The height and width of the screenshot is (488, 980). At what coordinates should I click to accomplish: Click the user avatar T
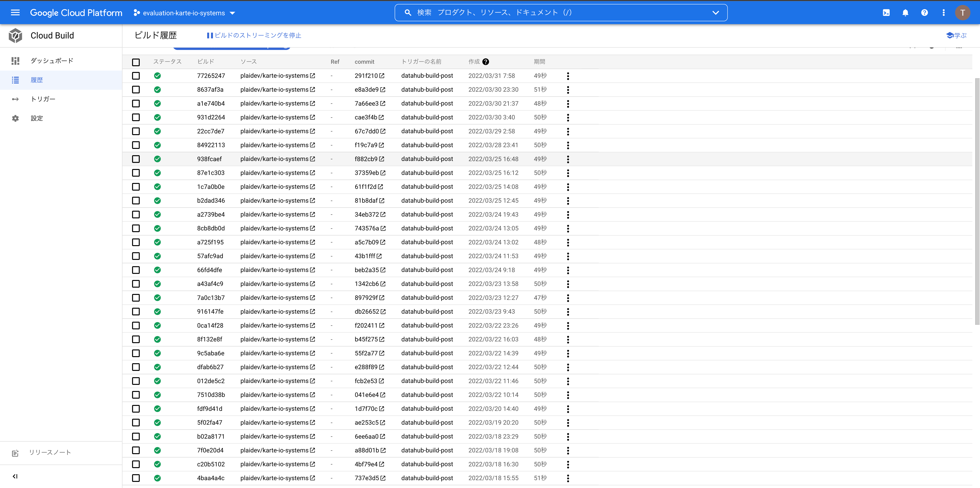963,13
